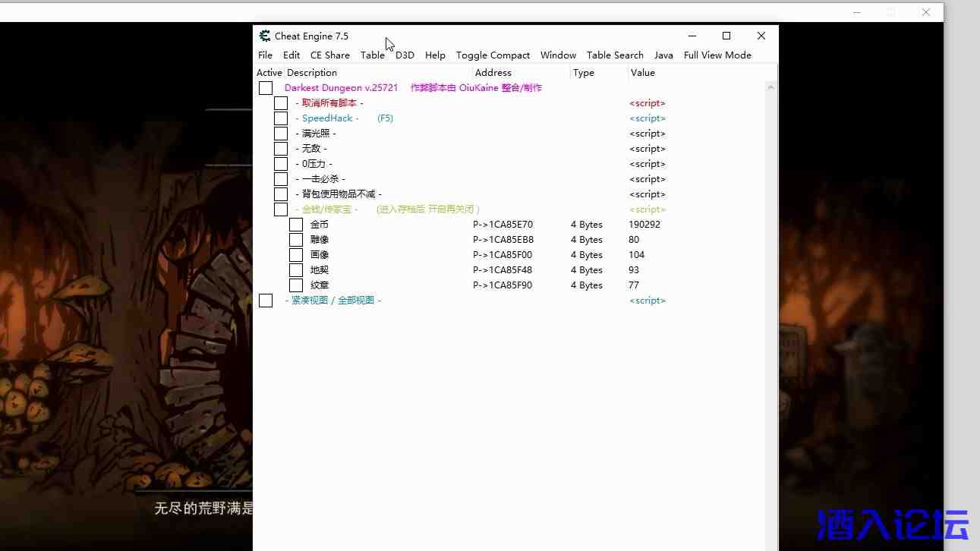Click the 画像 value 104
The width and height of the screenshot is (980, 551).
[636, 255]
